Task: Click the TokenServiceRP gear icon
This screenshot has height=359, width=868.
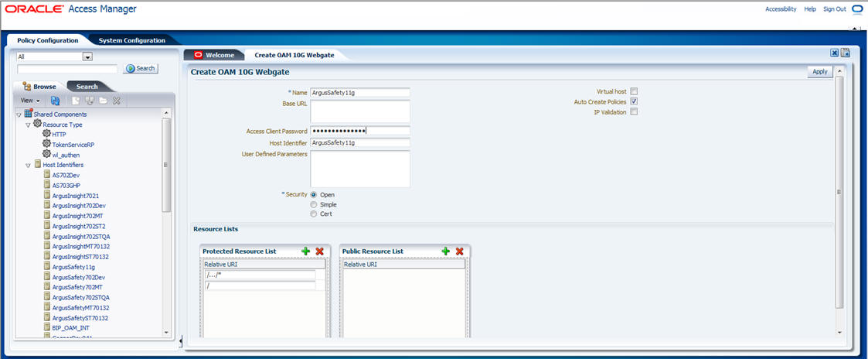Action: click(x=47, y=144)
